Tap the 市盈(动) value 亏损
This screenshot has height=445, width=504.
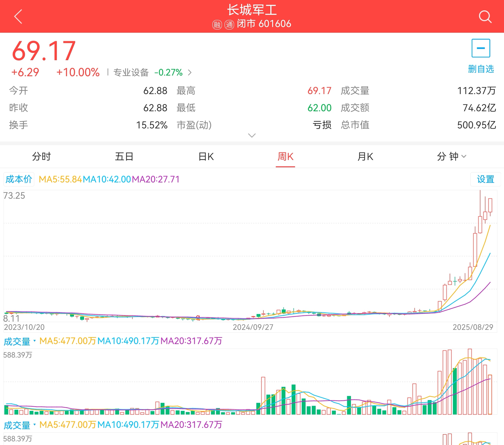(x=322, y=125)
